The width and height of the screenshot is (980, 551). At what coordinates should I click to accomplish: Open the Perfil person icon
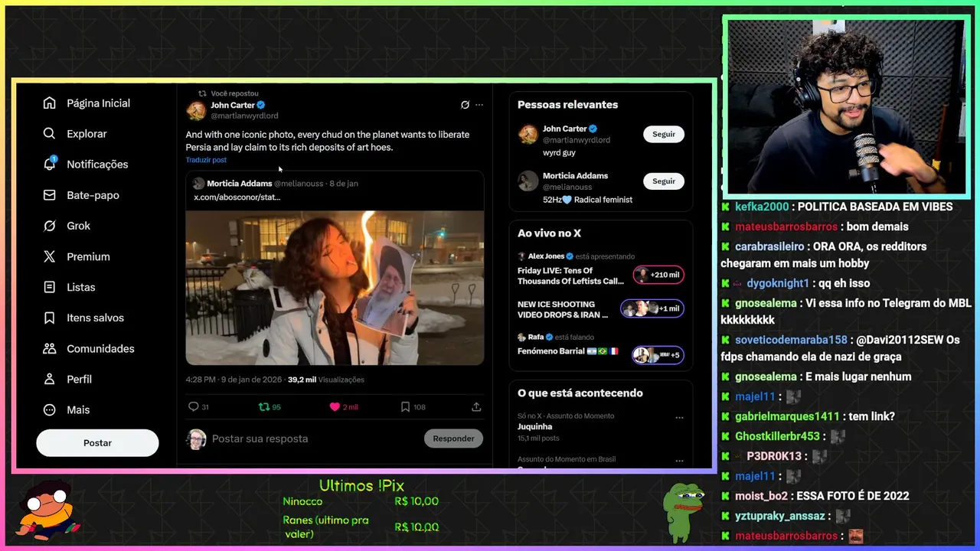pos(50,379)
